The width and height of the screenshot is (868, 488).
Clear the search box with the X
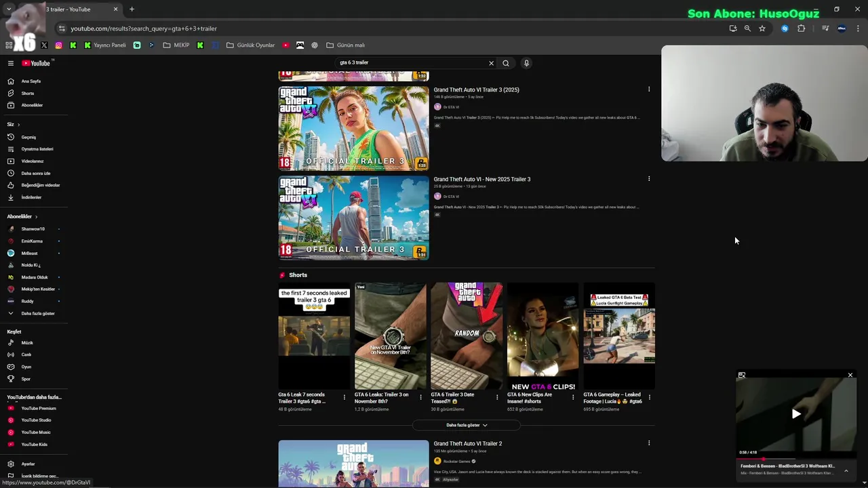491,63
